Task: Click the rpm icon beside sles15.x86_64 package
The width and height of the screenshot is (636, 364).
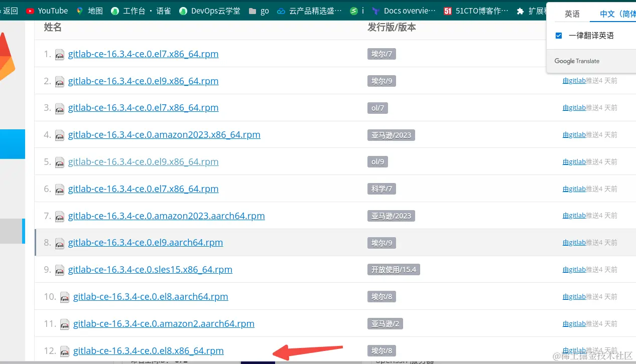Action: (x=60, y=270)
